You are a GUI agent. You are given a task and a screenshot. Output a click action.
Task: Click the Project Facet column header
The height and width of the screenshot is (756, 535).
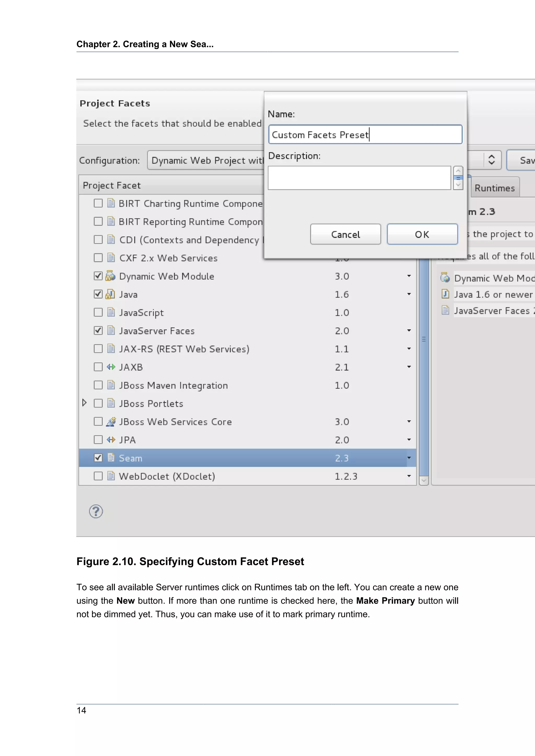tap(171, 185)
